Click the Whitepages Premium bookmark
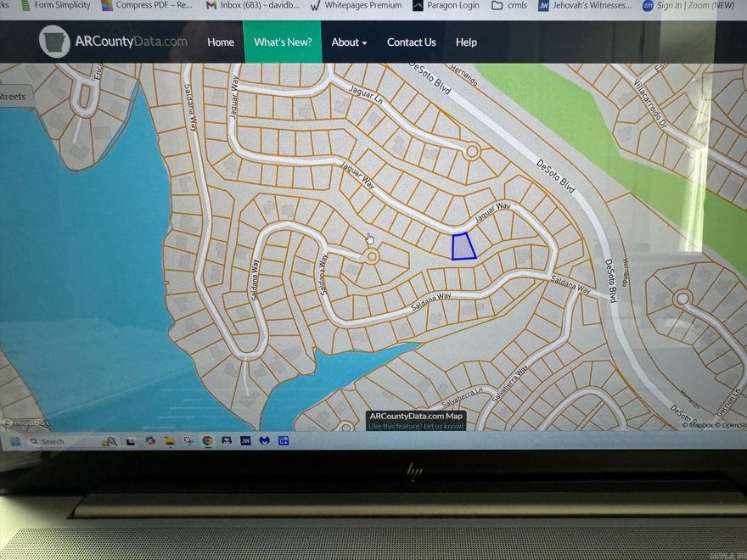The width and height of the screenshot is (747, 560). click(355, 6)
